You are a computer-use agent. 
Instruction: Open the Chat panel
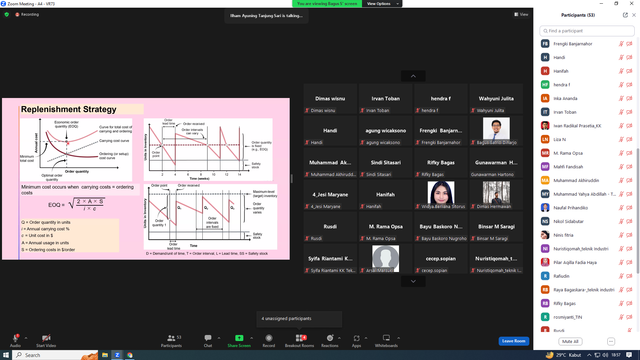[x=208, y=340]
